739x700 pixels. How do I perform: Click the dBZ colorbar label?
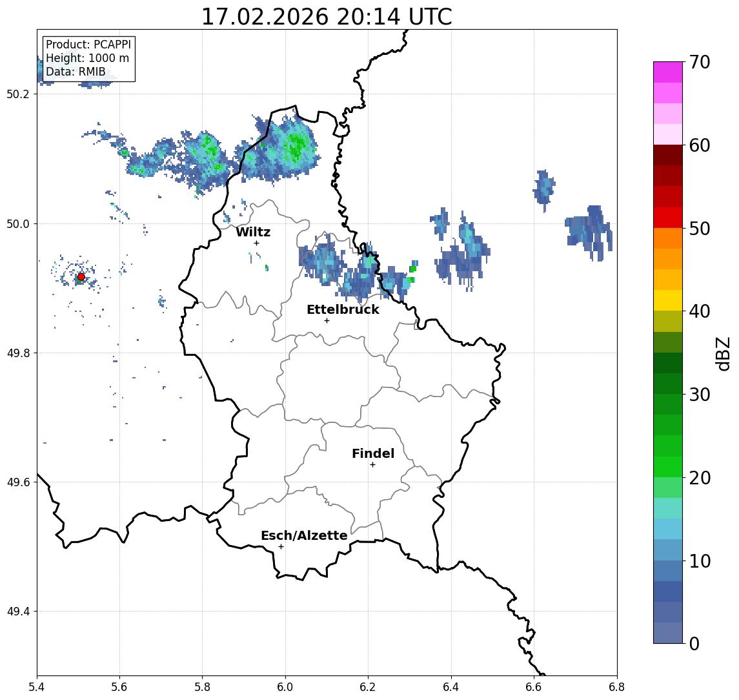(722, 355)
